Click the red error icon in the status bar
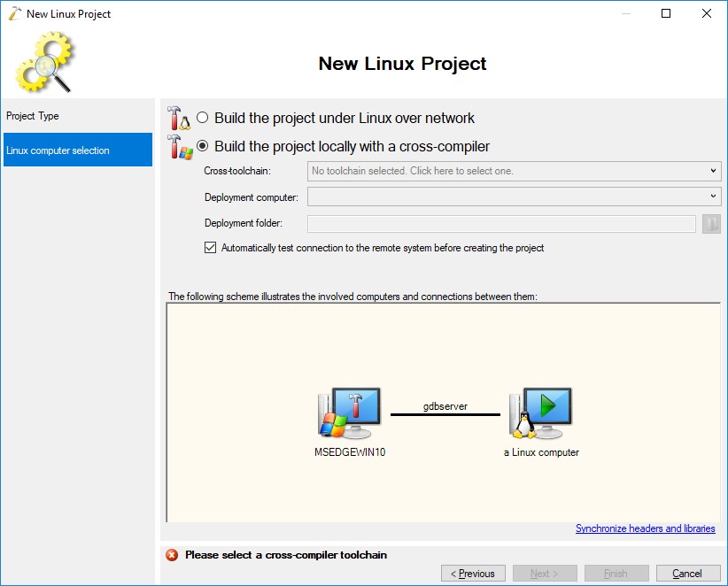Screen dimensions: 728x586 pos(172,555)
